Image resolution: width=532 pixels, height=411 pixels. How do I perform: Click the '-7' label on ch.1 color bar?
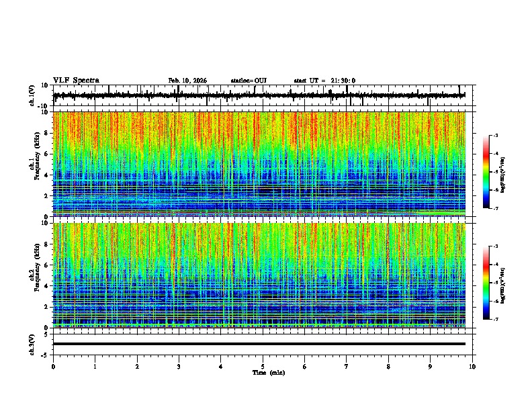click(x=495, y=208)
